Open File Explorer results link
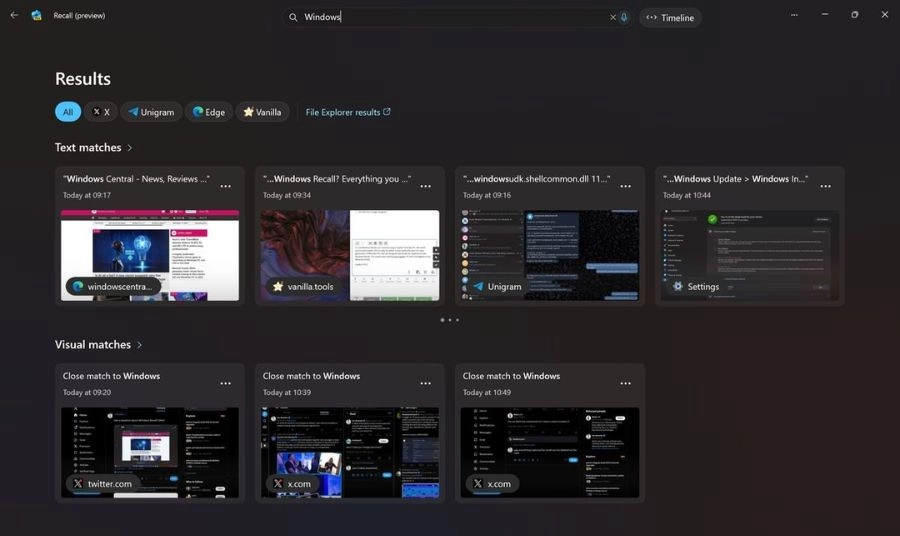Screen dimensions: 900x536 348,112
